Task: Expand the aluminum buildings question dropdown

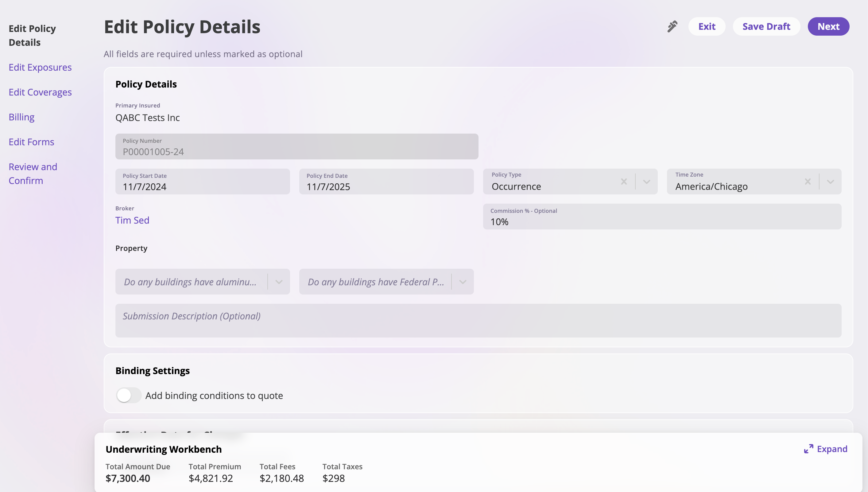Action: pyautogui.click(x=278, y=282)
